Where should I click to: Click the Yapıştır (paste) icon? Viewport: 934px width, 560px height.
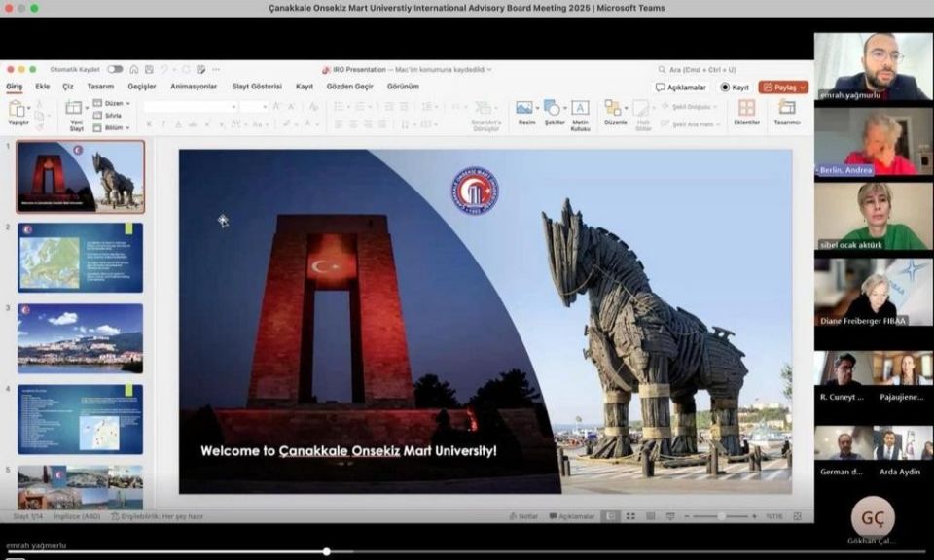tap(18, 109)
